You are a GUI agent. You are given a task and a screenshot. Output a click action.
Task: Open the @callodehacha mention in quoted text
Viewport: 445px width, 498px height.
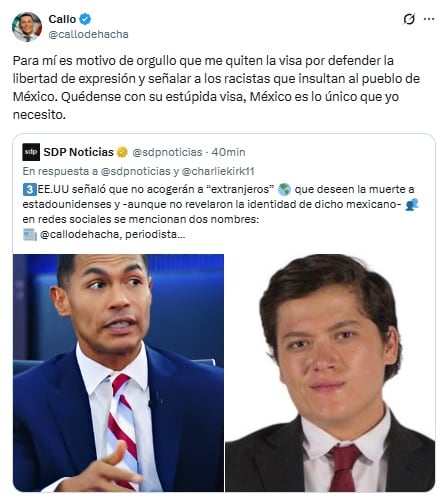click(x=79, y=234)
